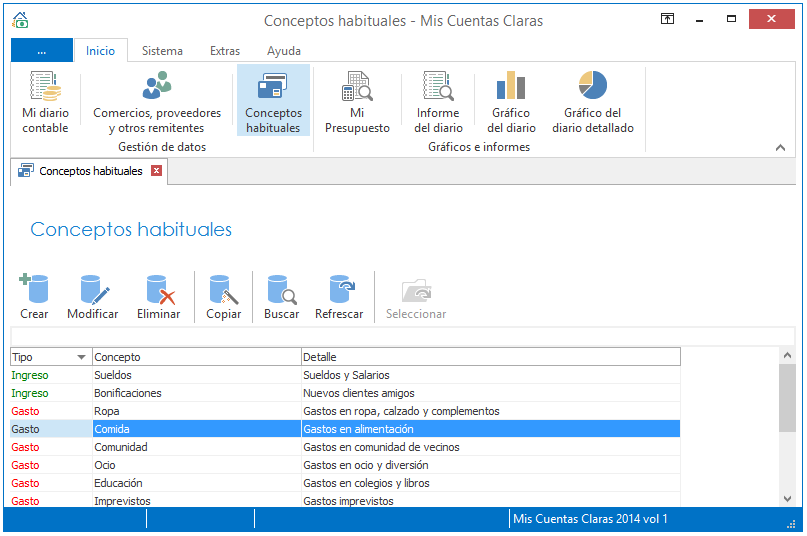Open Mi diario contable
Screen dimensions: 807x536
pyautogui.click(x=45, y=101)
